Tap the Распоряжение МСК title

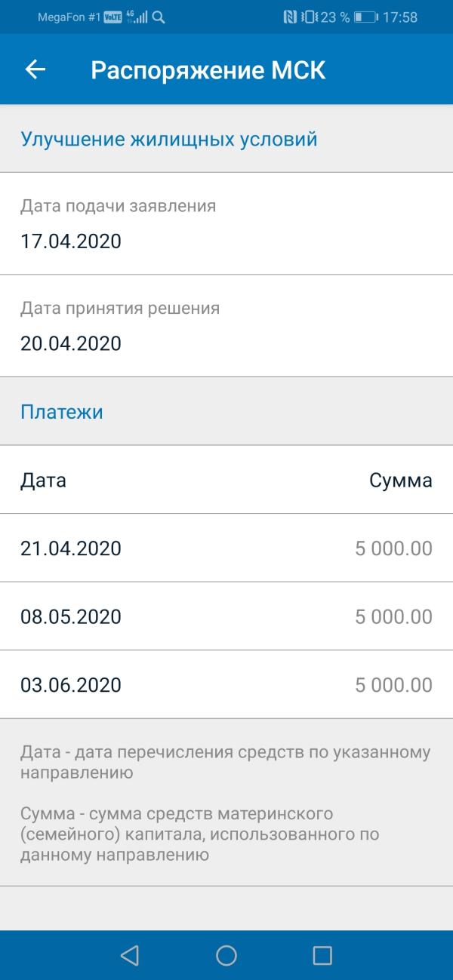click(208, 70)
